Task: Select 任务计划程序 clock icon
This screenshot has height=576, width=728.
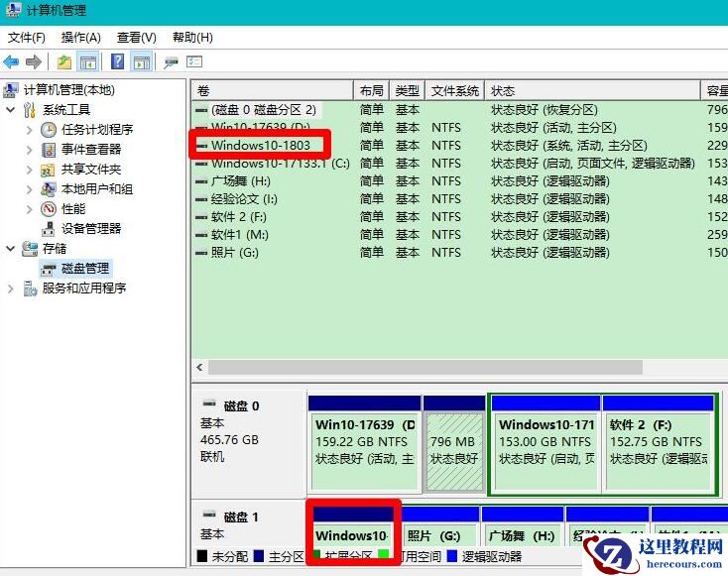Action: (49, 130)
